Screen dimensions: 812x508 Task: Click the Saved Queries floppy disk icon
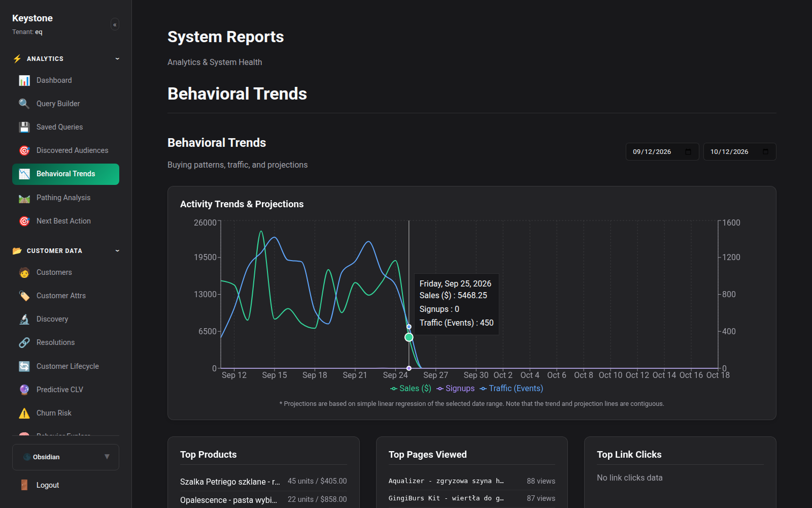coord(24,127)
